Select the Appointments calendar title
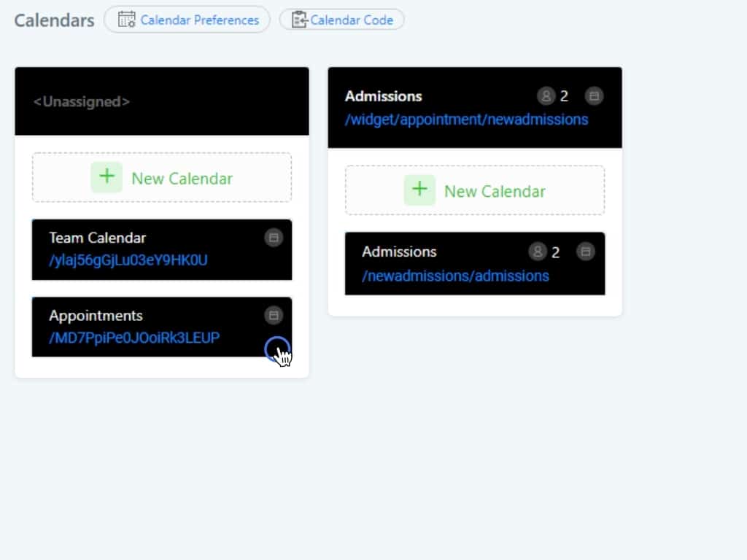Image resolution: width=747 pixels, height=560 pixels. pyautogui.click(x=96, y=316)
